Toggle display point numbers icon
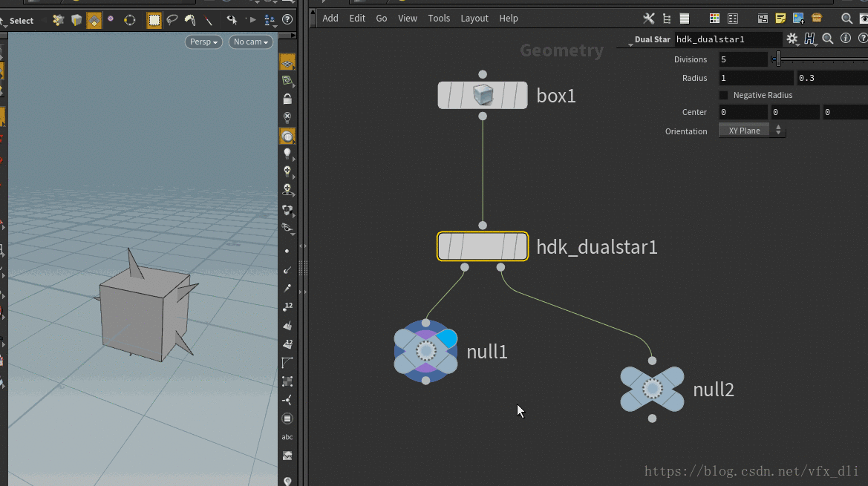The image size is (868, 486). (x=287, y=307)
